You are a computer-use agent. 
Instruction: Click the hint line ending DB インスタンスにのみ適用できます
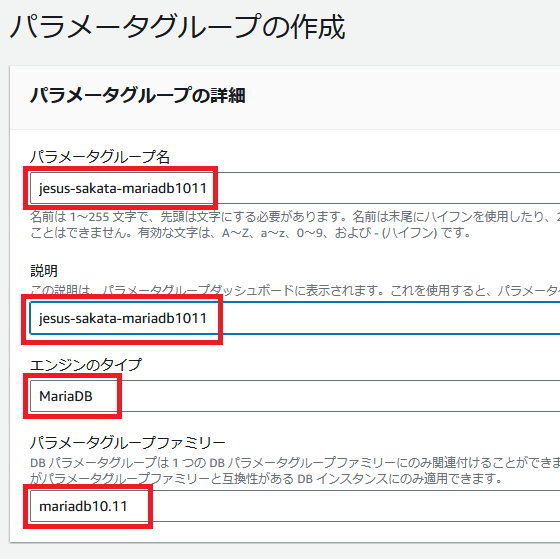266,478
